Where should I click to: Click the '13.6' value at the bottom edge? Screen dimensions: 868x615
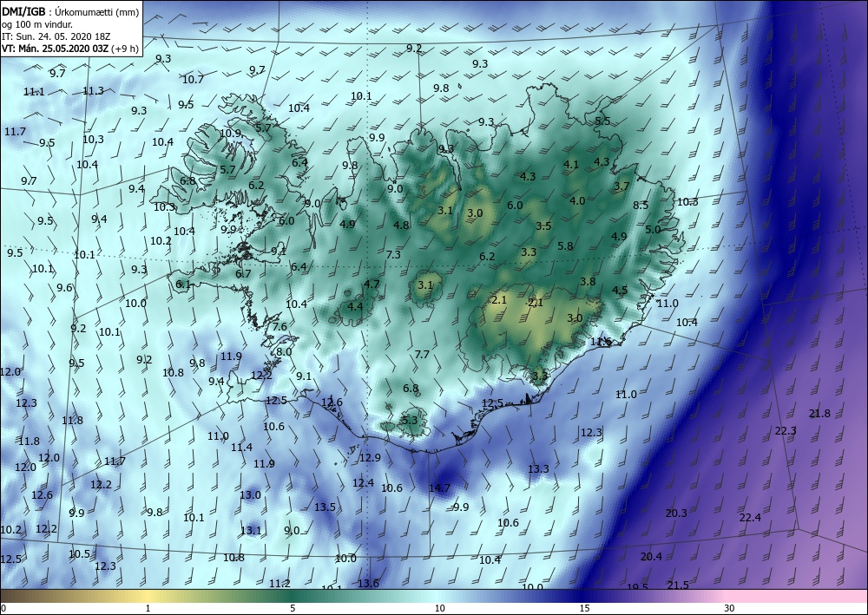tap(368, 584)
